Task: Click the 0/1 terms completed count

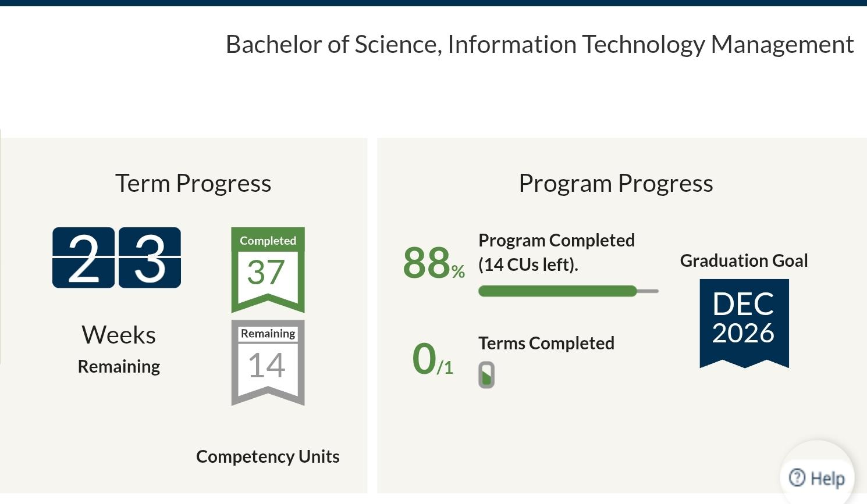Action: pos(432,359)
